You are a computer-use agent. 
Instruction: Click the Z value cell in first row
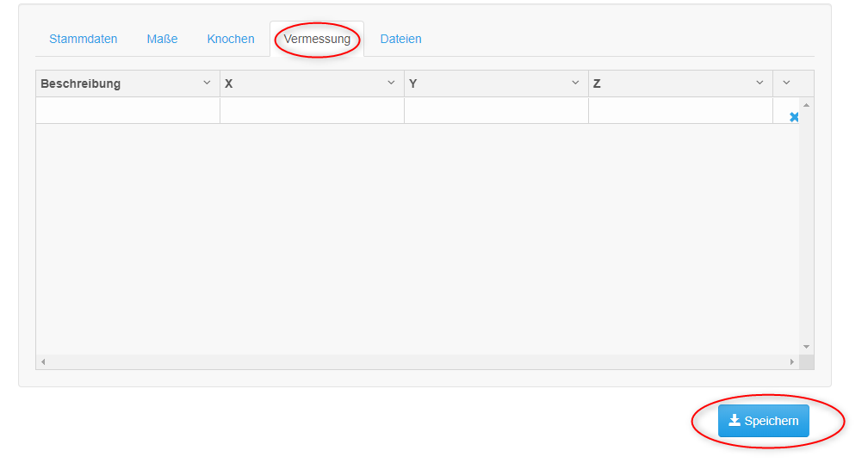pos(681,111)
